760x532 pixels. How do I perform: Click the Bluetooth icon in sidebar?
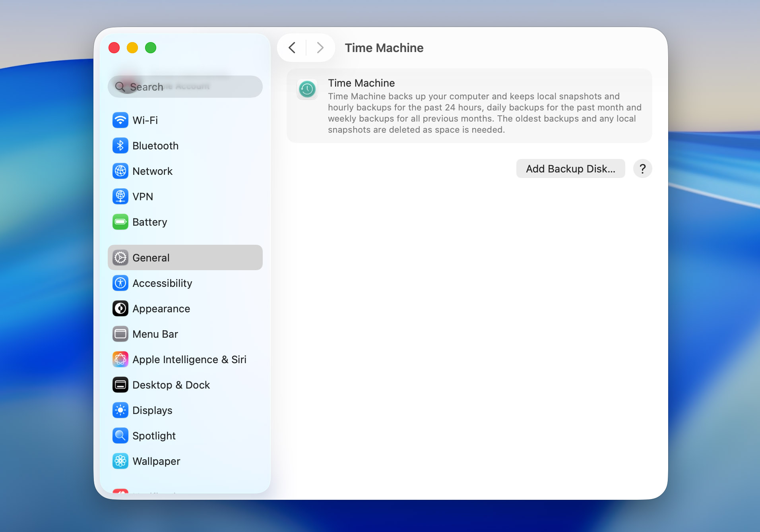pyautogui.click(x=120, y=145)
